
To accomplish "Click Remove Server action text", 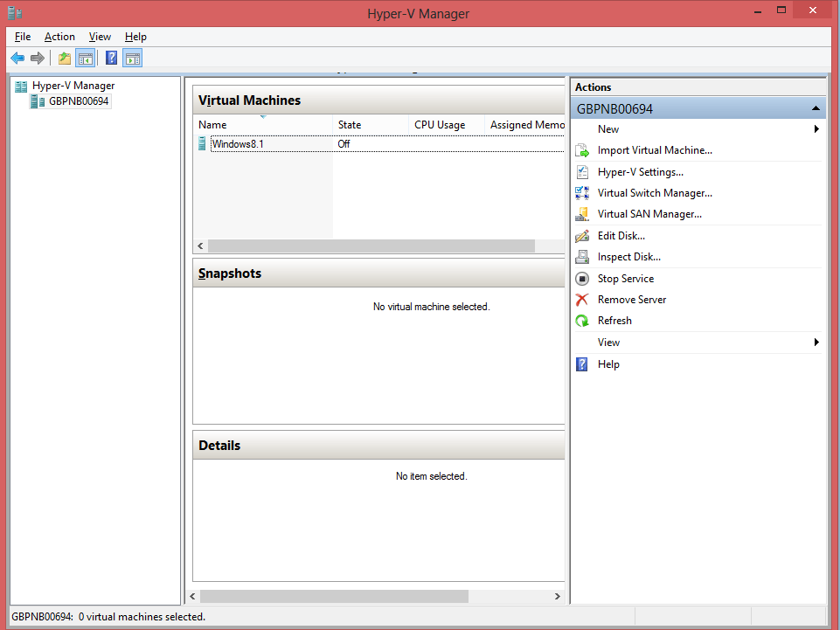I will [x=632, y=300].
